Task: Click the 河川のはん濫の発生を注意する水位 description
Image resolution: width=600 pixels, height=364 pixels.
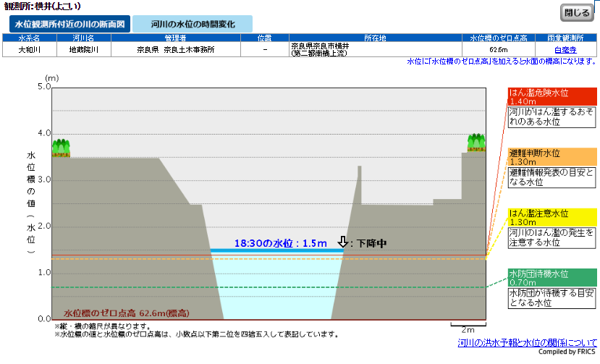Action: point(552,237)
